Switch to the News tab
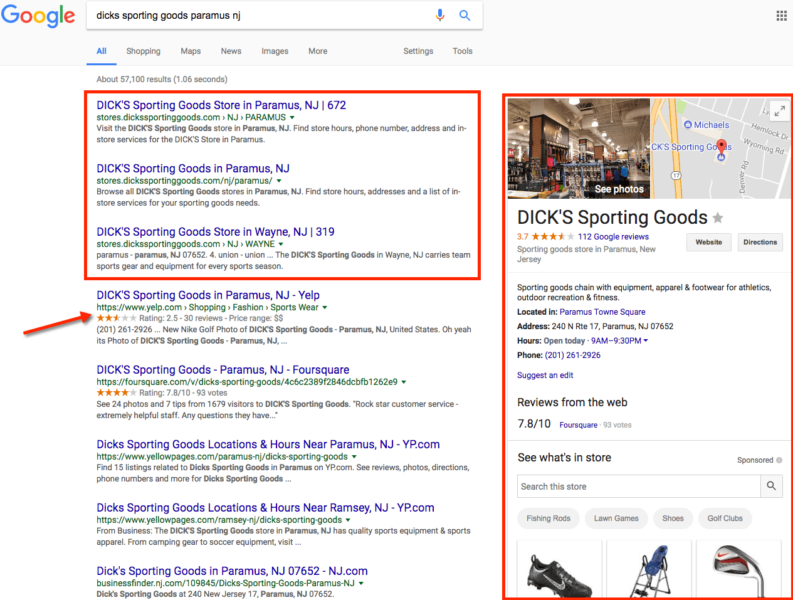This screenshot has width=793, height=600. [231, 51]
